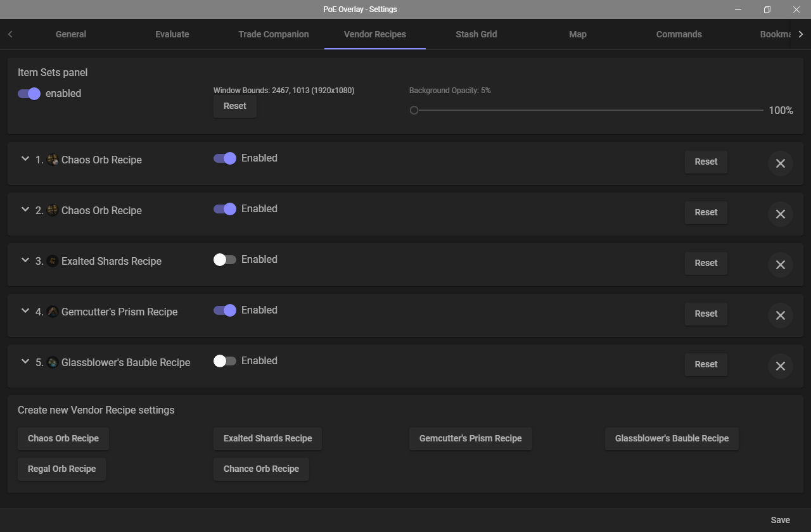Create a new Gemcutter's Prism Recipe
Viewport: 811px width, 532px height.
click(471, 438)
